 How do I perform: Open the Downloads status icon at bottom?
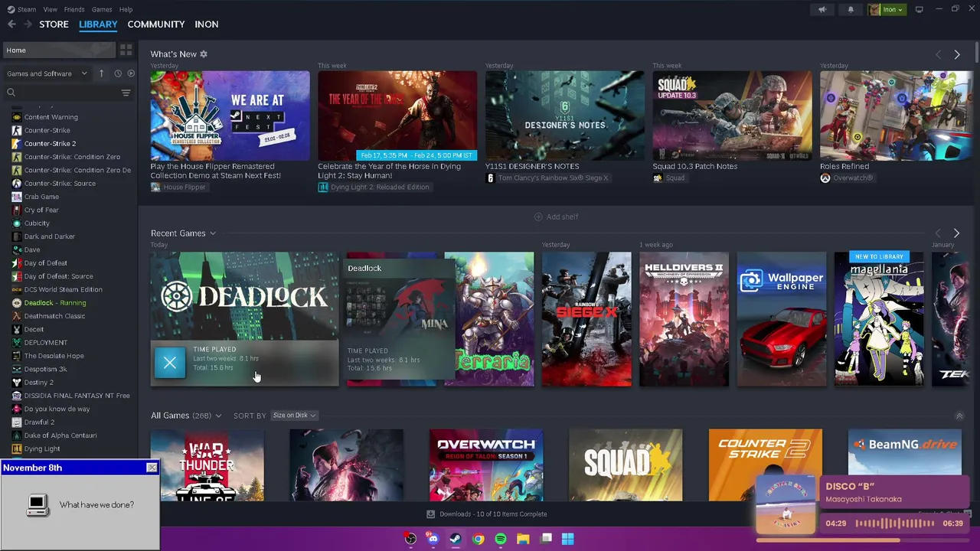[430, 514]
